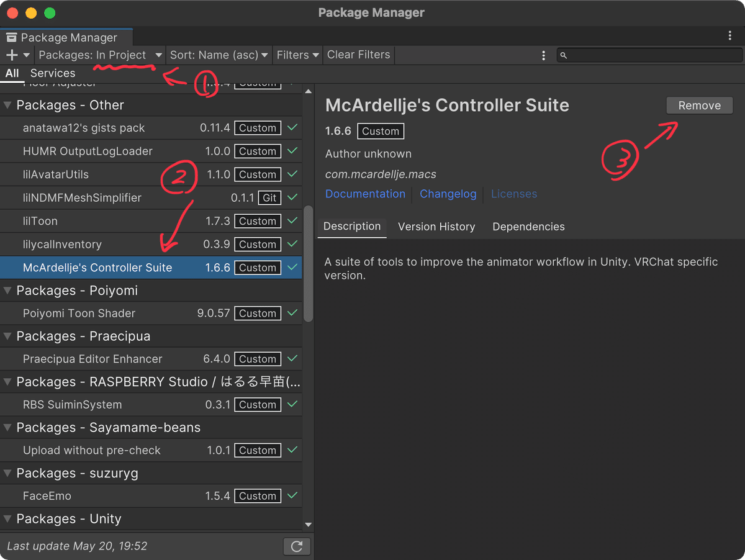The height and width of the screenshot is (560, 745).
Task: Select lilNDMFMeshSimplifier package
Action: pos(151,197)
